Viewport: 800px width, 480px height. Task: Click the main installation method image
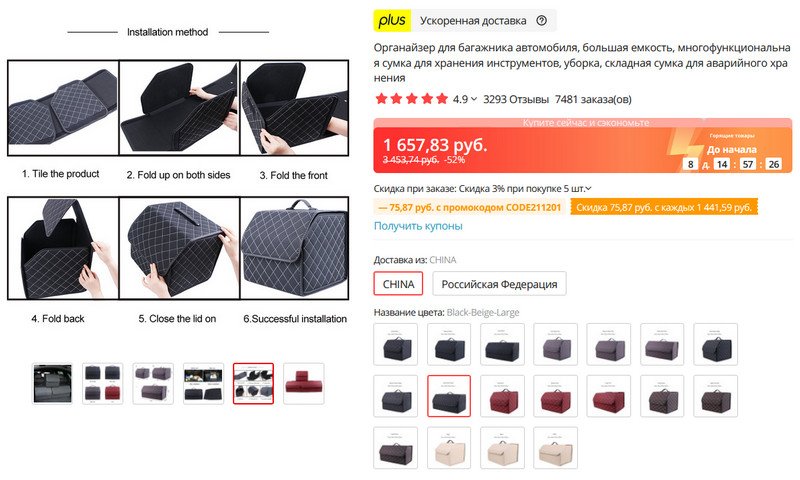tap(178, 179)
